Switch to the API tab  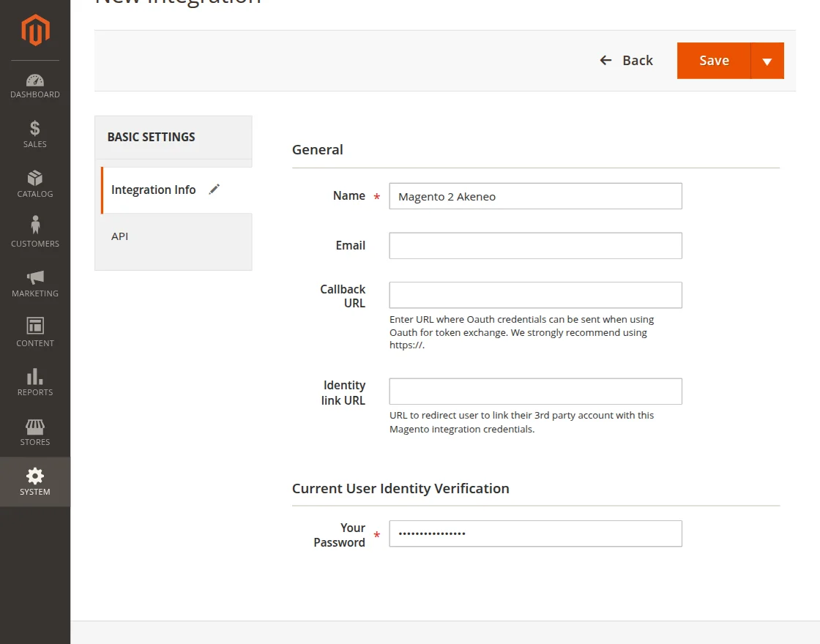click(x=120, y=236)
